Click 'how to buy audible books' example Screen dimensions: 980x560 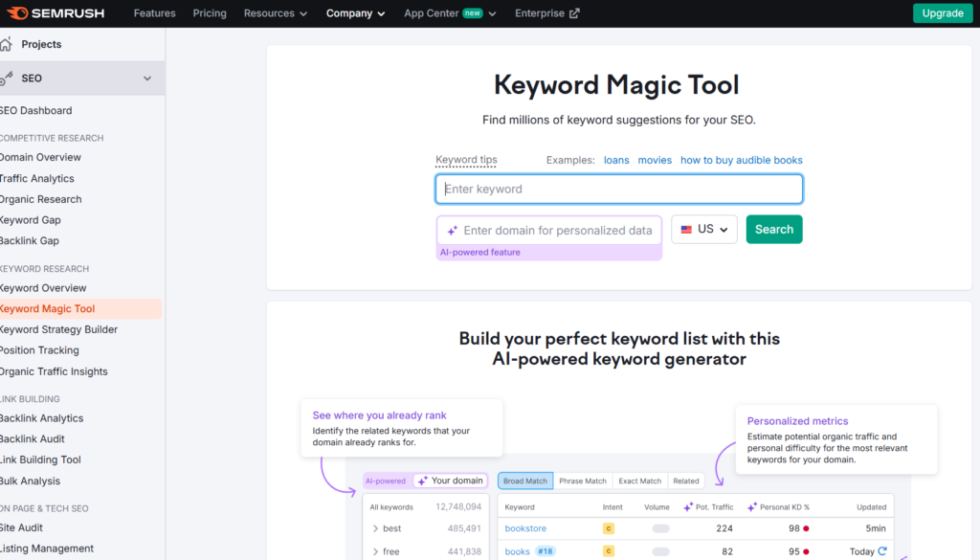742,160
